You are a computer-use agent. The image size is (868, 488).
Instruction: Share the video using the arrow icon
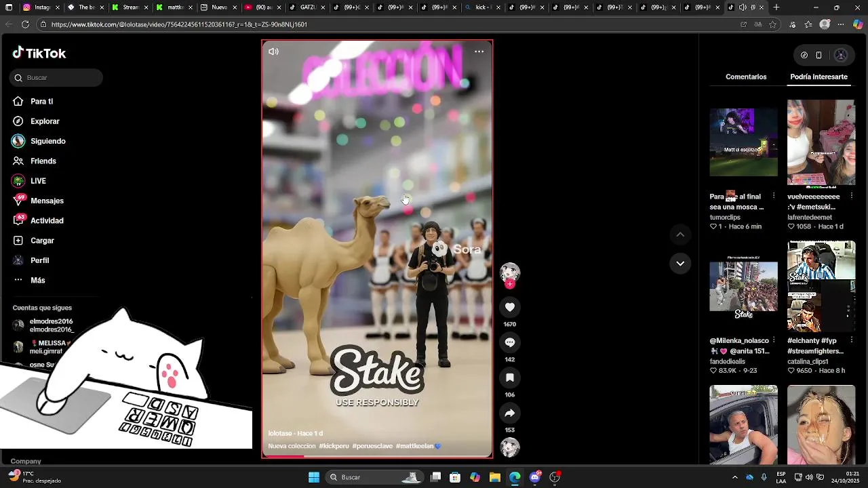click(510, 413)
